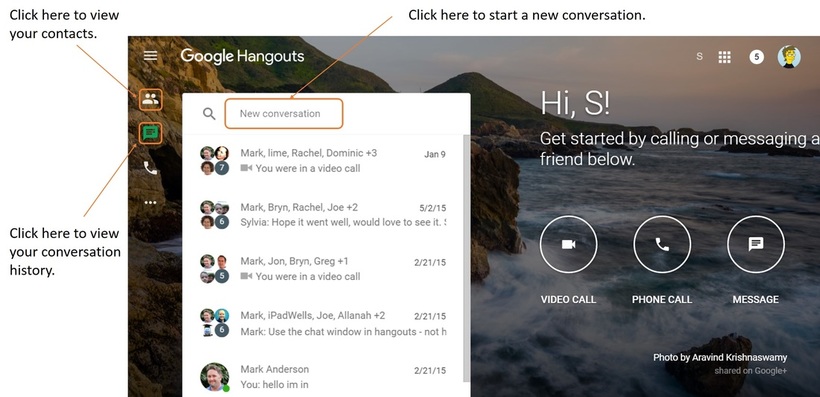Screen dimensions: 820x397
Task: Open the notifications badge showing 5
Action: click(x=756, y=57)
